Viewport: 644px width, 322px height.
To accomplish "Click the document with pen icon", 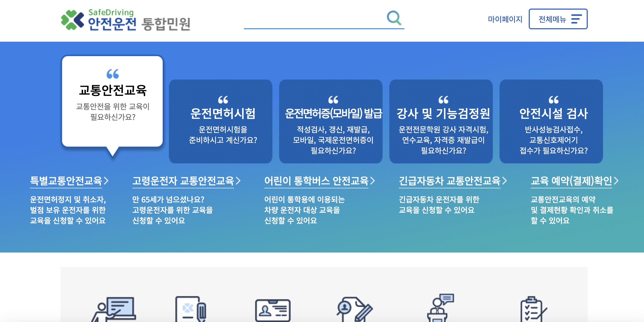I will pyautogui.click(x=190, y=309).
